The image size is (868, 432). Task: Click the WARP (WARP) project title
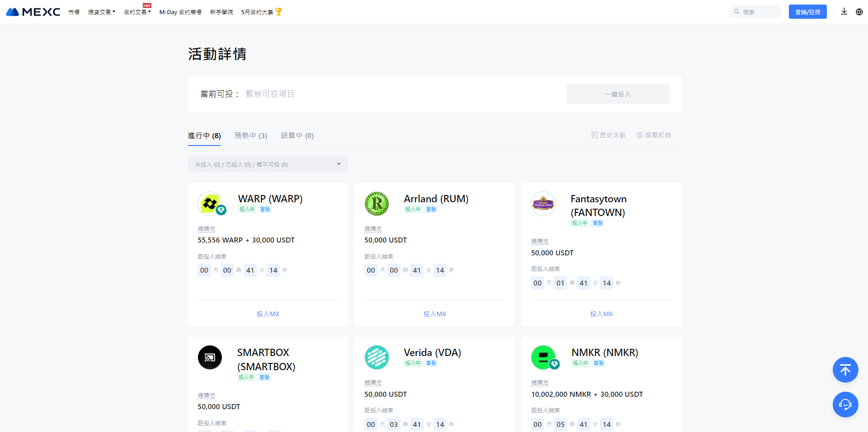[270, 199]
